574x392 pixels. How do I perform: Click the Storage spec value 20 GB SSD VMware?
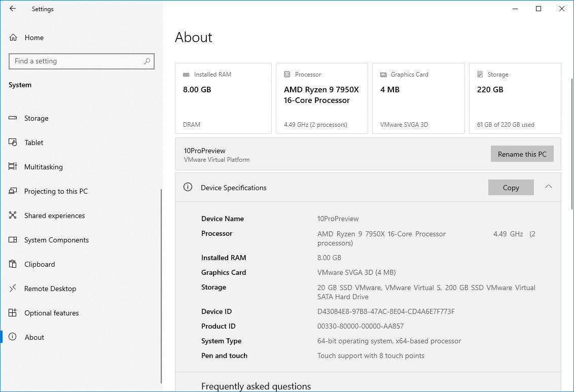426,292
